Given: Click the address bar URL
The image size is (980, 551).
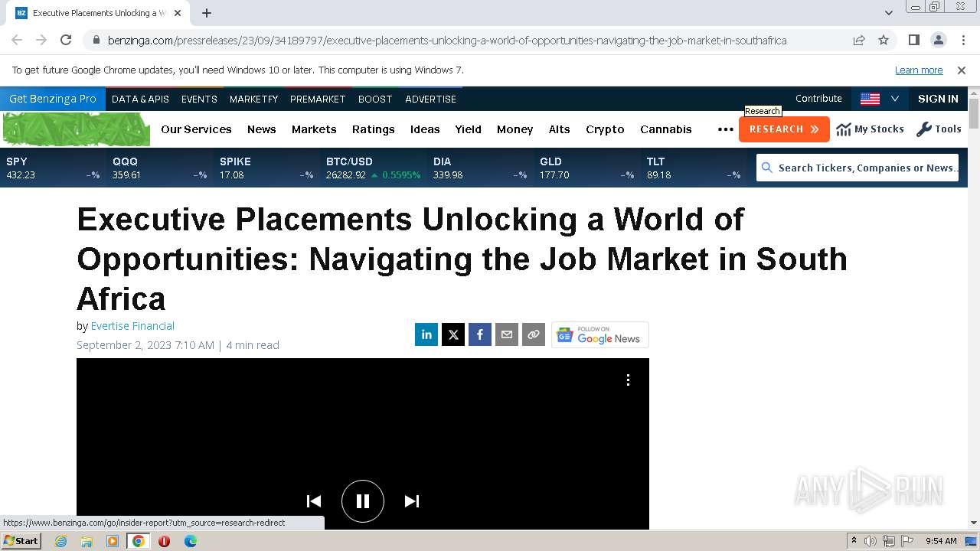Looking at the screenshot, I should click(x=447, y=40).
